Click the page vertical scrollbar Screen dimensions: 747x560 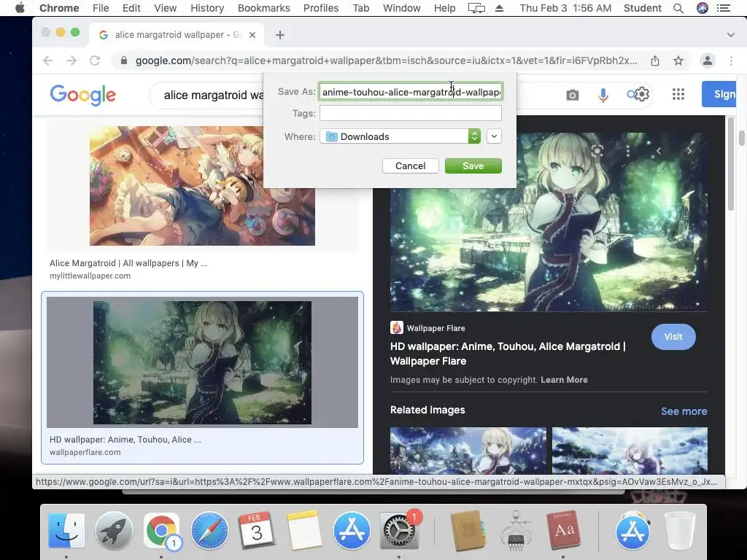(741, 138)
